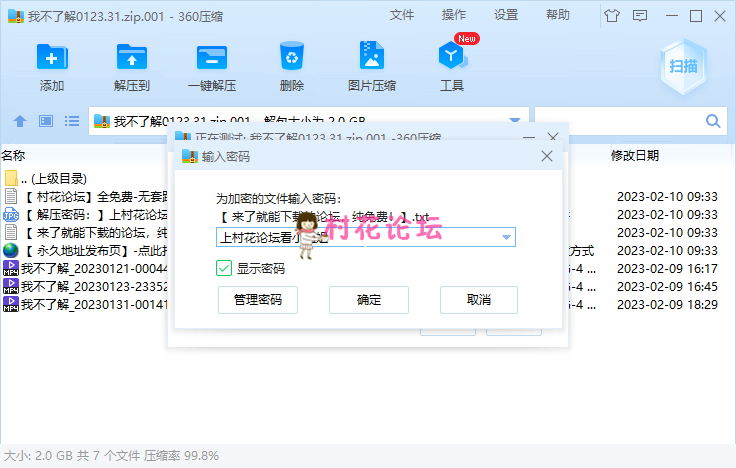The height and width of the screenshot is (468, 736).
Task: Open the 帮助 menu
Action: click(x=558, y=15)
